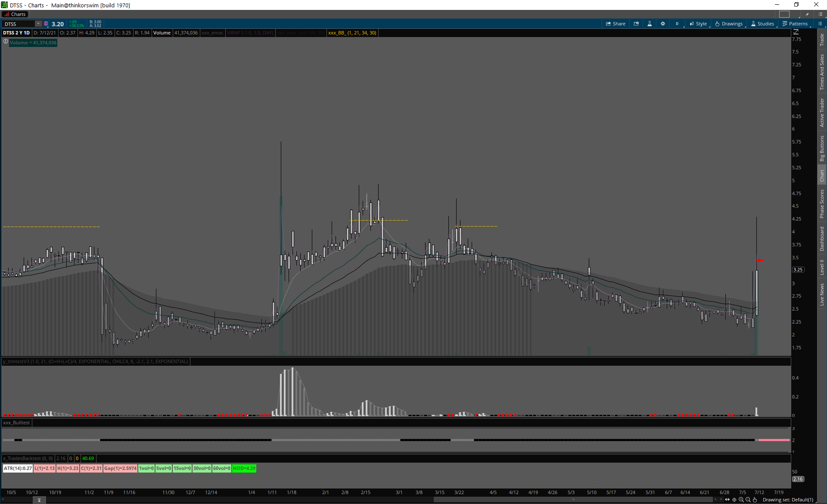Click the Share button
Viewport: 827px width, 504px height.
[616, 24]
